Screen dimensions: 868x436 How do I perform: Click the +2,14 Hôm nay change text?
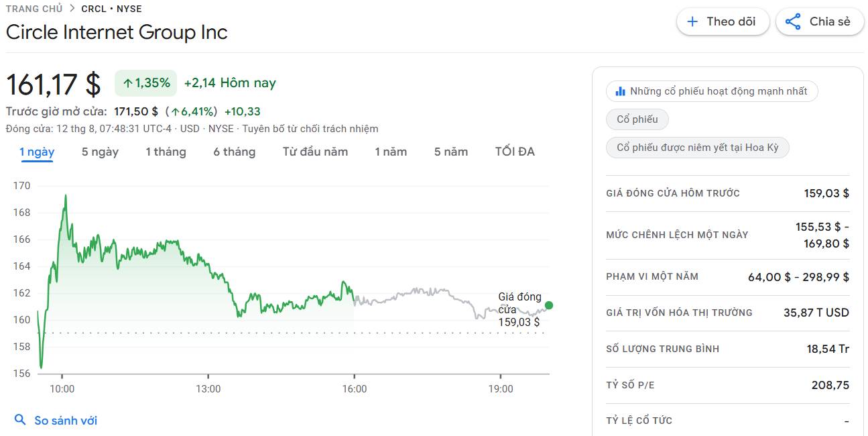click(x=230, y=83)
